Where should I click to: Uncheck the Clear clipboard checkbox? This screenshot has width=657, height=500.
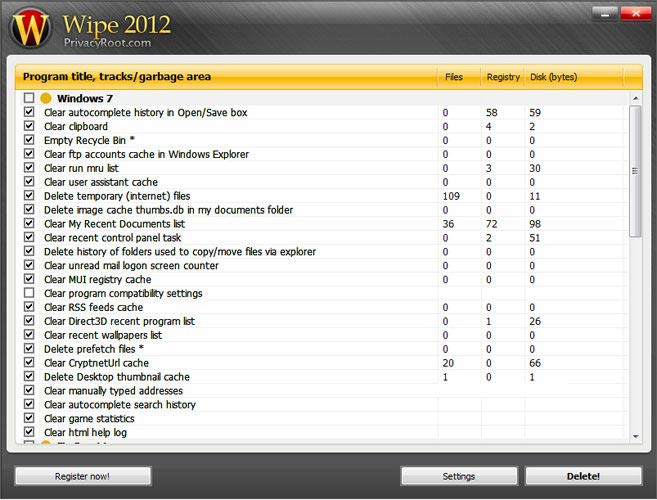(29, 126)
